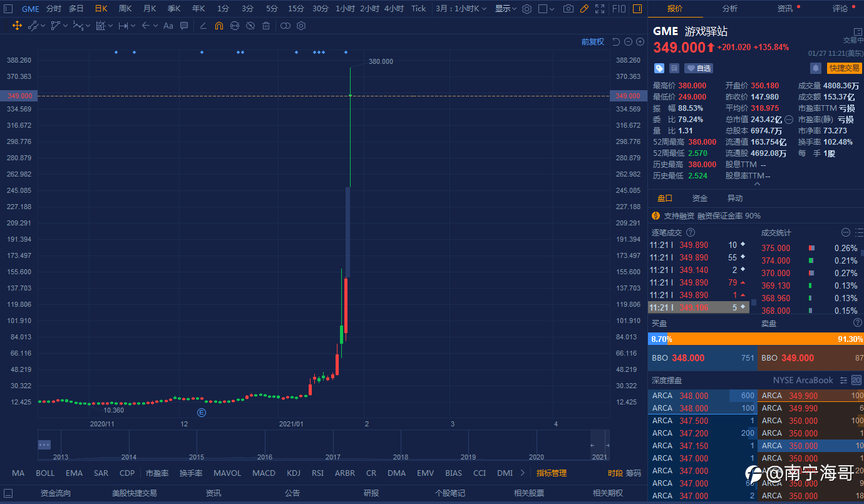Open help icon beside 逐笔成交
864x504 pixels.
click(x=691, y=232)
